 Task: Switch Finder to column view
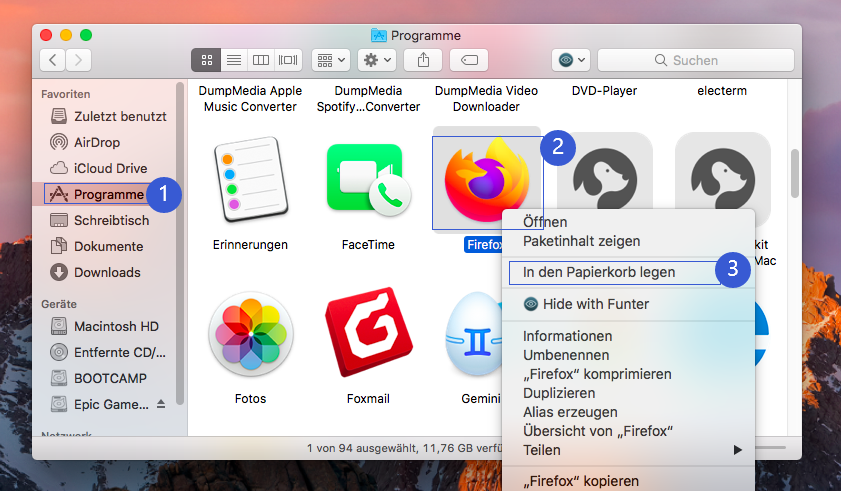[x=261, y=60]
